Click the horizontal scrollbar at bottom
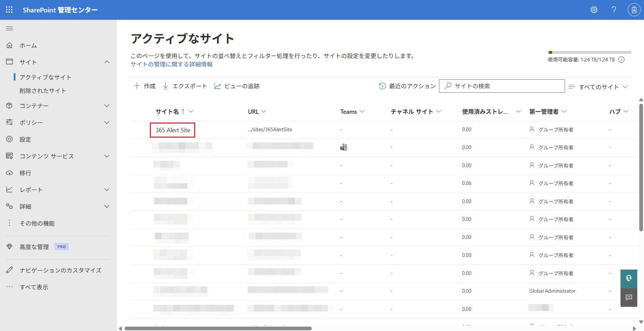The height and width of the screenshot is (331, 644). (218, 328)
